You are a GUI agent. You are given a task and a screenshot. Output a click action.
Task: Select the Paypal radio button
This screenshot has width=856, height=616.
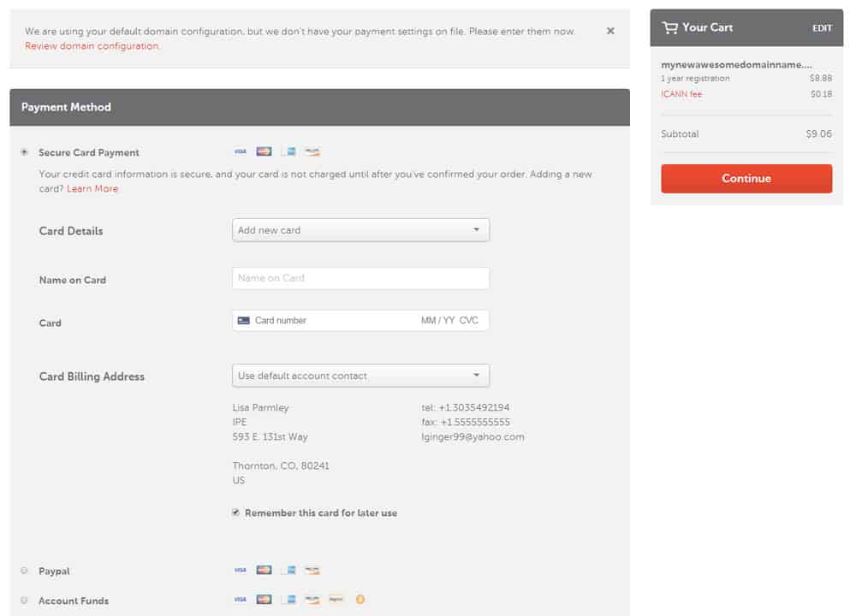pyautogui.click(x=24, y=571)
